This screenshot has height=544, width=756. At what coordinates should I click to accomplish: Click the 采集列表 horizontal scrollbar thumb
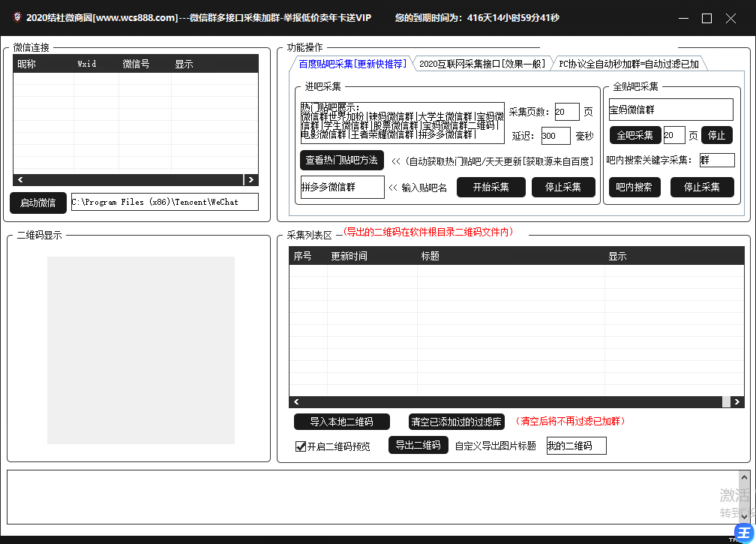(x=726, y=401)
